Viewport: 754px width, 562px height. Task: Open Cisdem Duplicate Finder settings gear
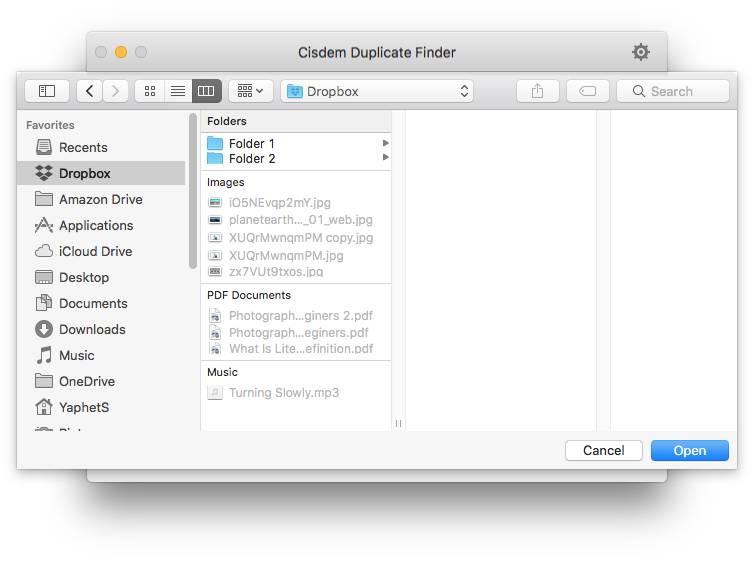pyautogui.click(x=641, y=52)
